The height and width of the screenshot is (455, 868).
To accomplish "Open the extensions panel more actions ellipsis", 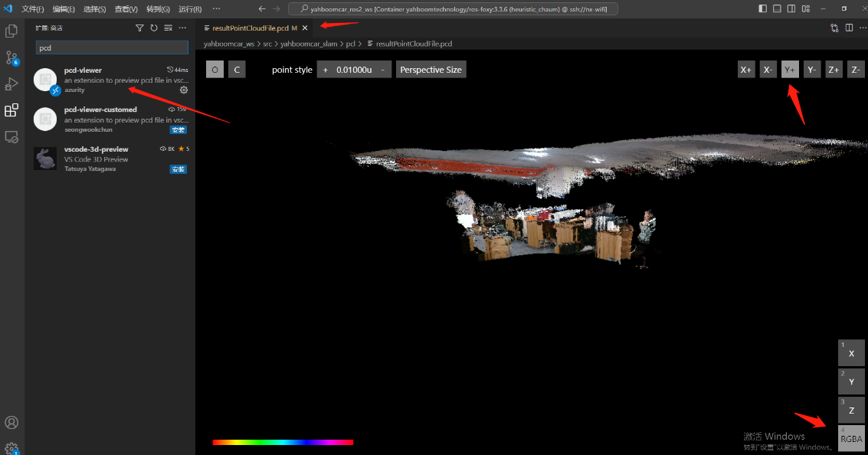I will (x=182, y=28).
